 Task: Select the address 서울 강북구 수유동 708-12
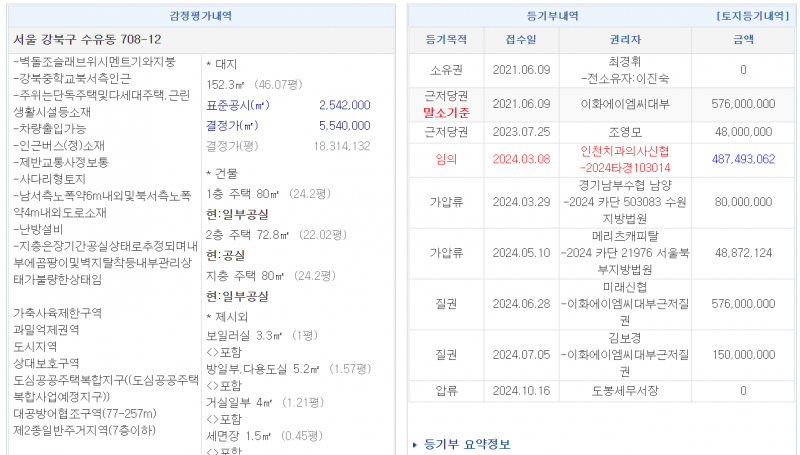(x=87, y=39)
